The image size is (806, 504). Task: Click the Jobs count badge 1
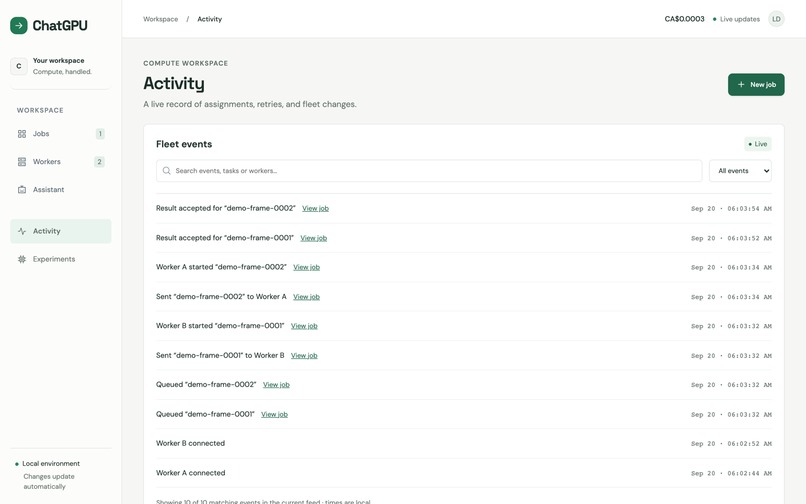[100, 134]
